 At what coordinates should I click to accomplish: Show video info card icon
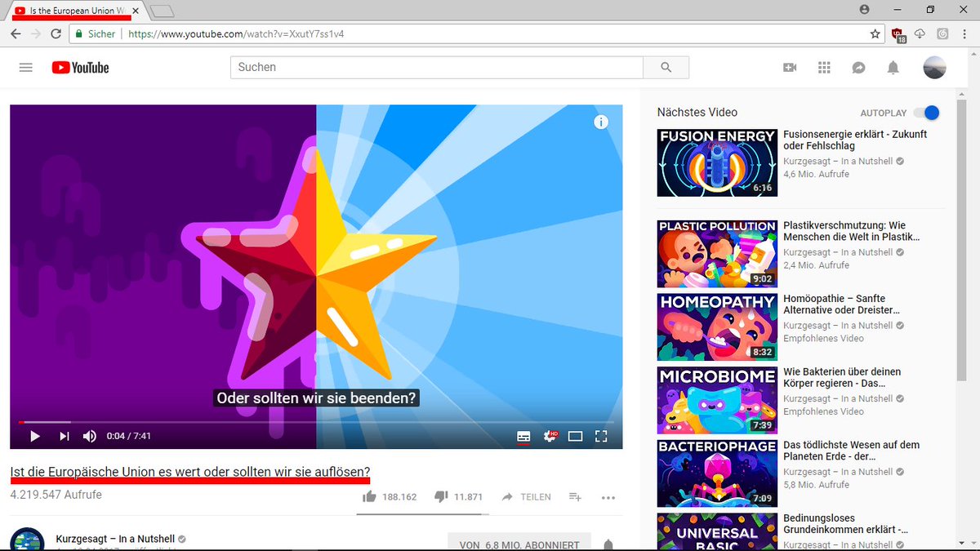[x=601, y=122]
